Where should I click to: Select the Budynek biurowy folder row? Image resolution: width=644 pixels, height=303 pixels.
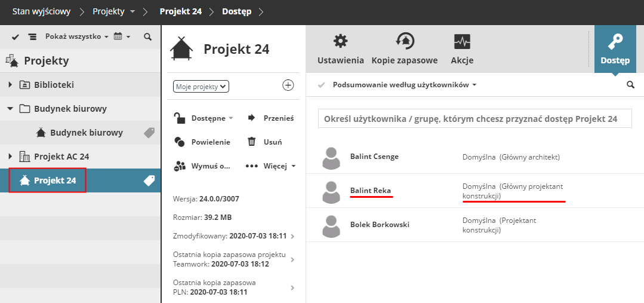tap(80, 109)
